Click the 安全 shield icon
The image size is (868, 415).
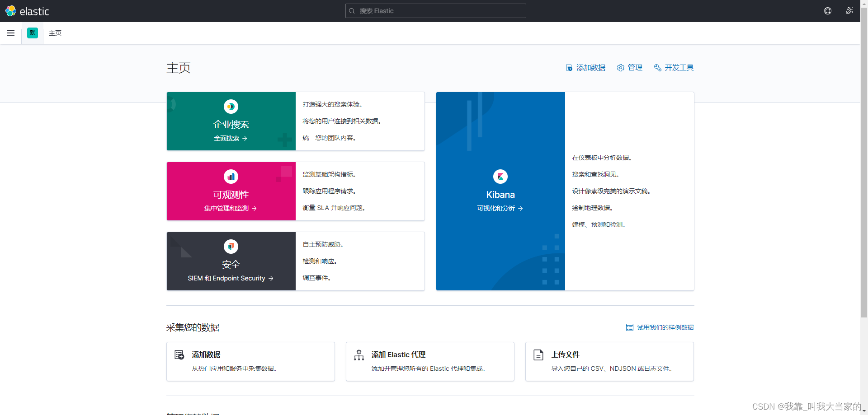(231, 246)
